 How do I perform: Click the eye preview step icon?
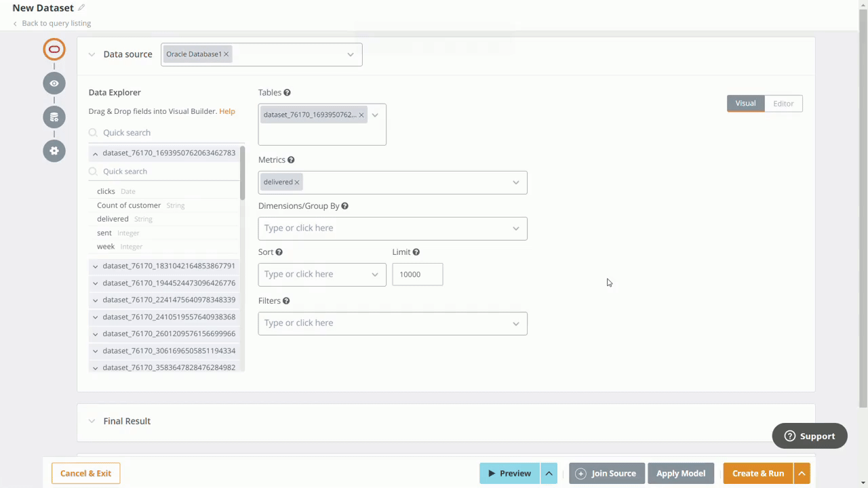click(54, 83)
